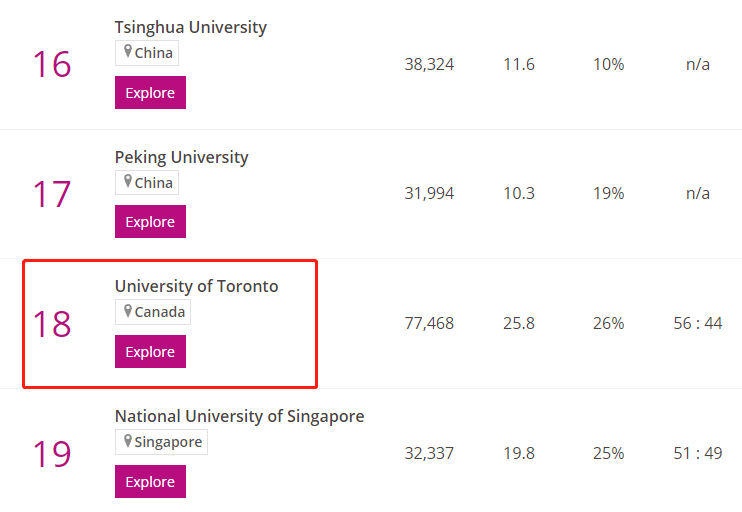
Task: Select the Singapore location tag
Action: 161,442
